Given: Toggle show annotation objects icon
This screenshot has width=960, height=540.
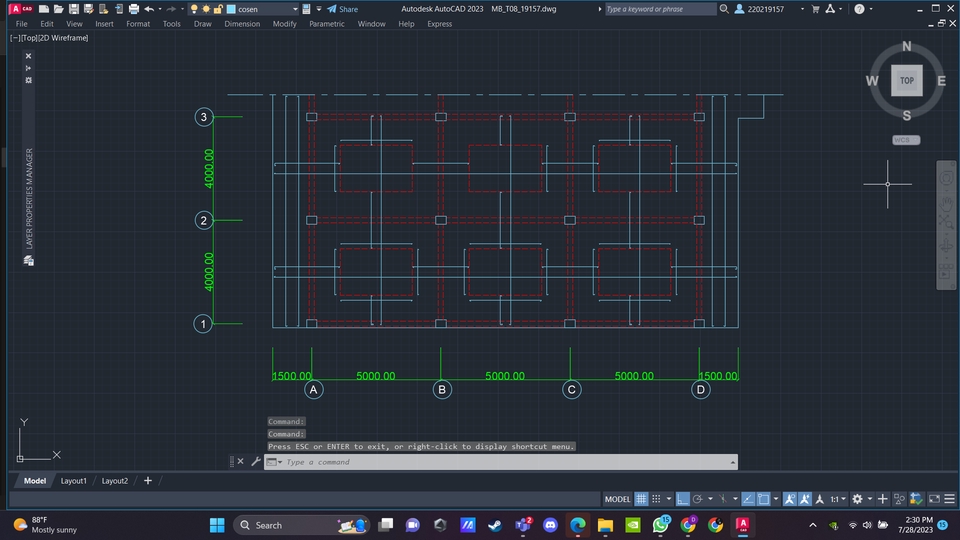Looking at the screenshot, I should pos(790,499).
